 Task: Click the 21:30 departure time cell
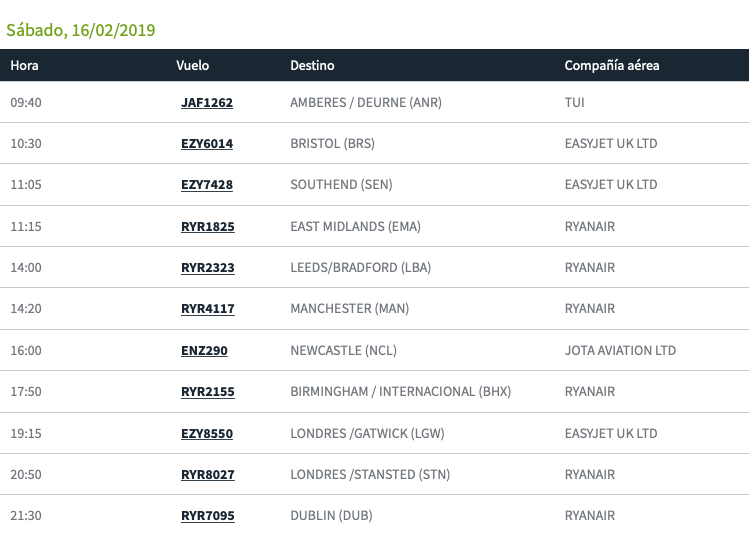pyautogui.click(x=26, y=516)
